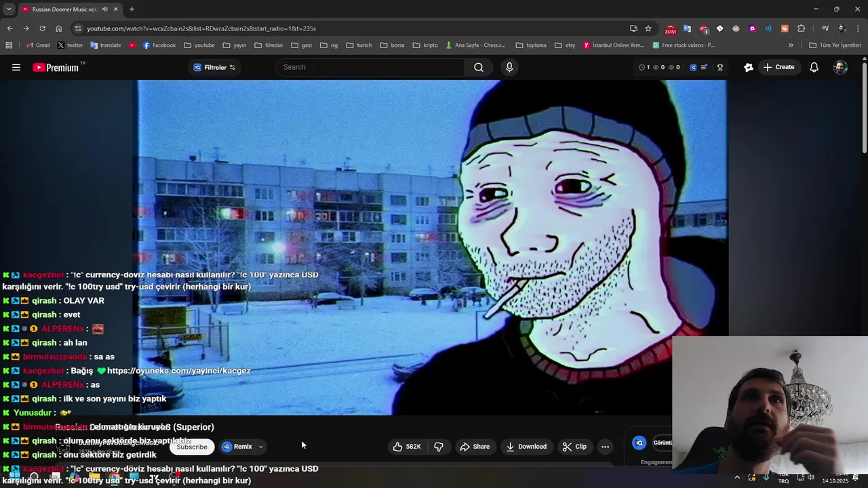The height and width of the screenshot is (488, 868).
Task: Open YouTube account avatar menu
Action: (x=840, y=67)
